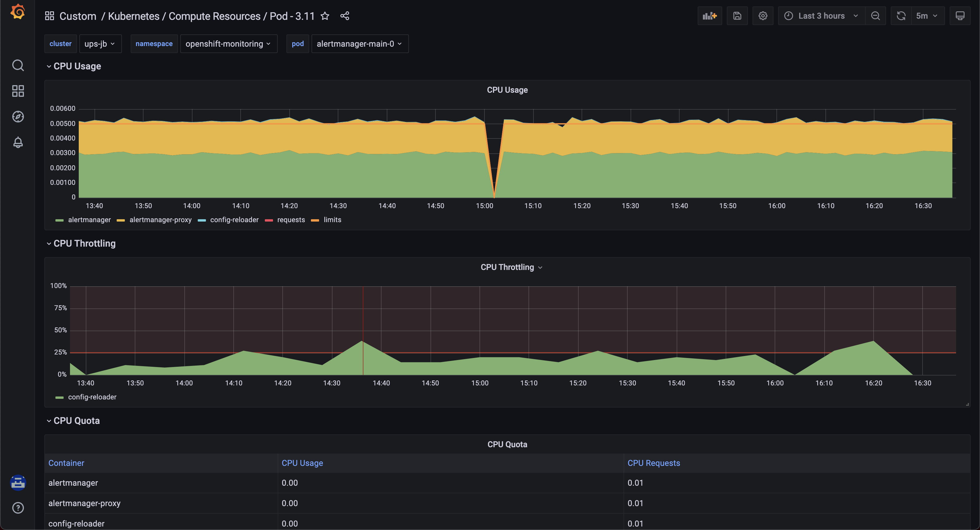Image resolution: width=980 pixels, height=530 pixels.
Task: Toggle the requests series in legend
Action: point(291,220)
